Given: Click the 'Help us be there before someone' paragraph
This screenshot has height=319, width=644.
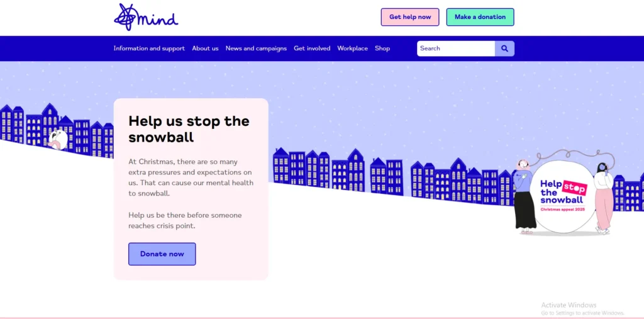Looking at the screenshot, I should tap(185, 220).
